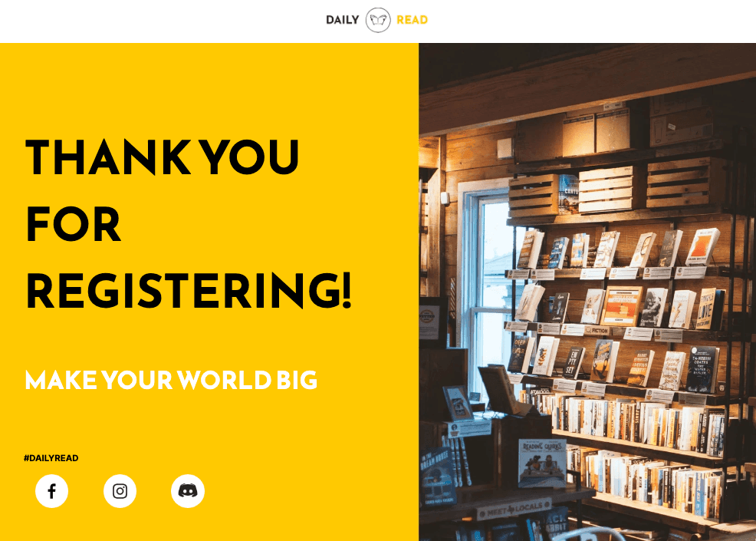Open the Discord social icon
Image resolution: width=756 pixels, height=541 pixels.
(188, 491)
